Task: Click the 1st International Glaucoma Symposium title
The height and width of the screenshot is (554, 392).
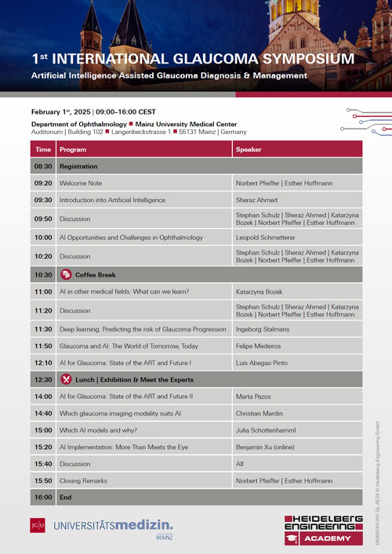Action: (193, 59)
